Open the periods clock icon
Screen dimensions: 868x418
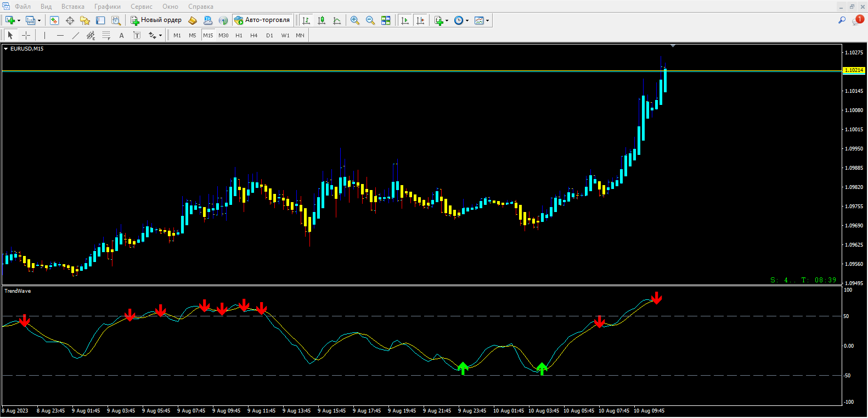click(x=459, y=20)
